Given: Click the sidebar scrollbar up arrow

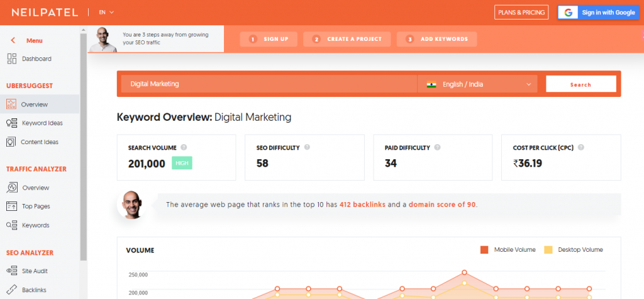Looking at the screenshot, I should click(x=84, y=30).
